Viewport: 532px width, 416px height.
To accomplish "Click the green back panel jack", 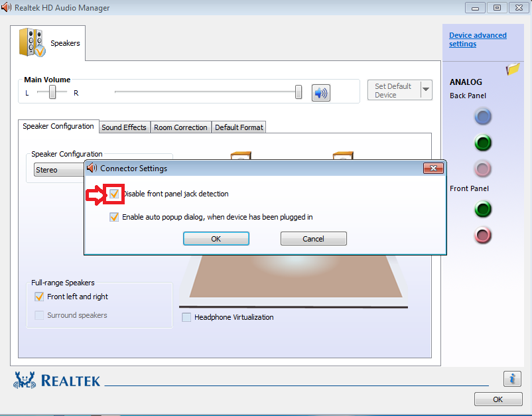I will click(482, 143).
